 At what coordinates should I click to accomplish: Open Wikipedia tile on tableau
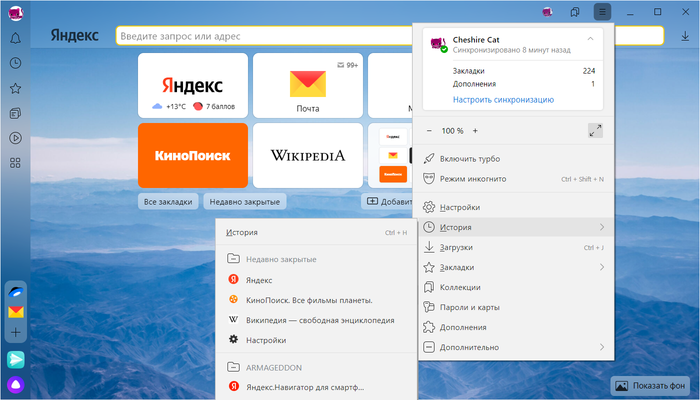[308, 155]
